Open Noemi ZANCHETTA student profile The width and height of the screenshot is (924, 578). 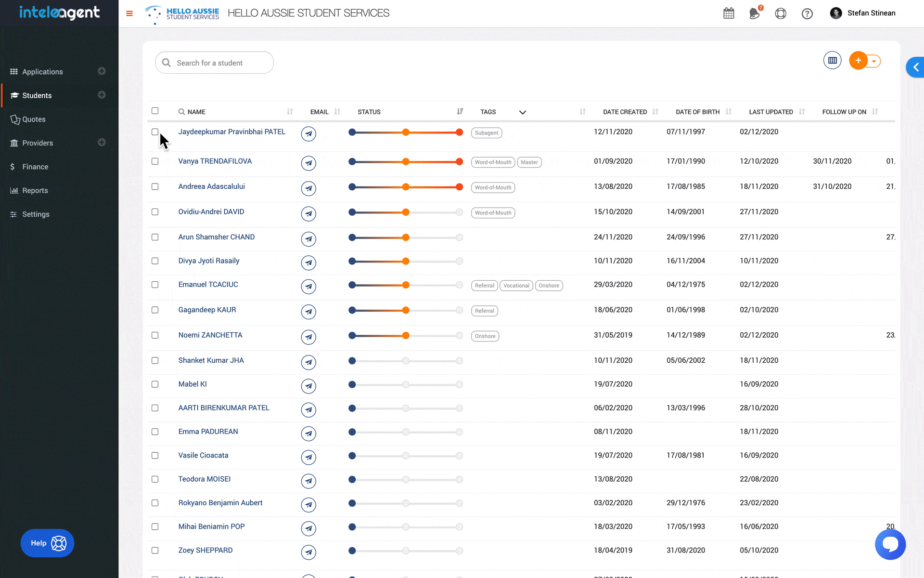tap(210, 335)
